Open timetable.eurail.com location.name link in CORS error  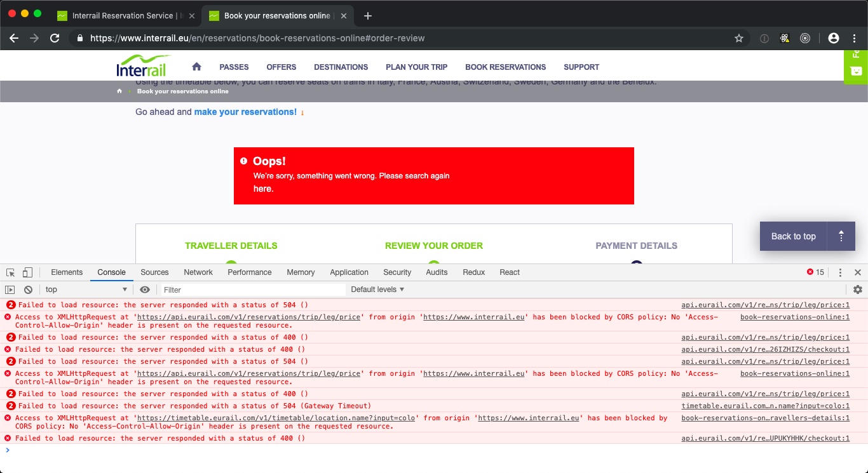pos(276,418)
